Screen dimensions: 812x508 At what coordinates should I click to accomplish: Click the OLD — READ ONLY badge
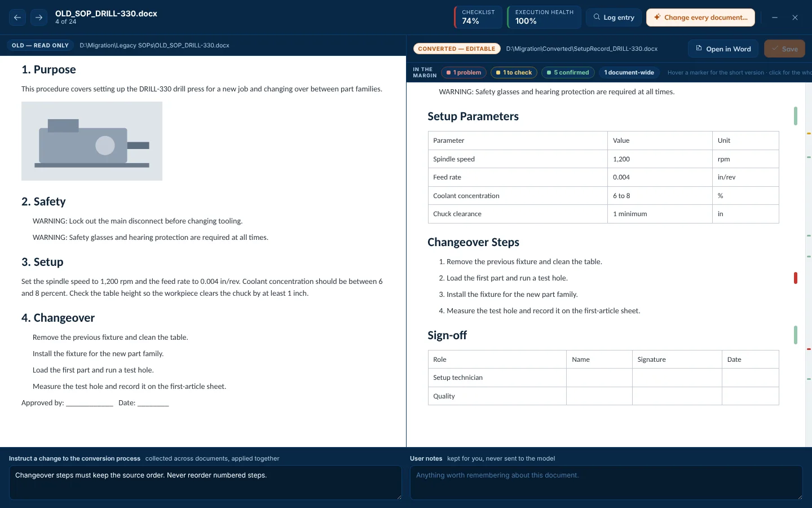[x=40, y=45]
